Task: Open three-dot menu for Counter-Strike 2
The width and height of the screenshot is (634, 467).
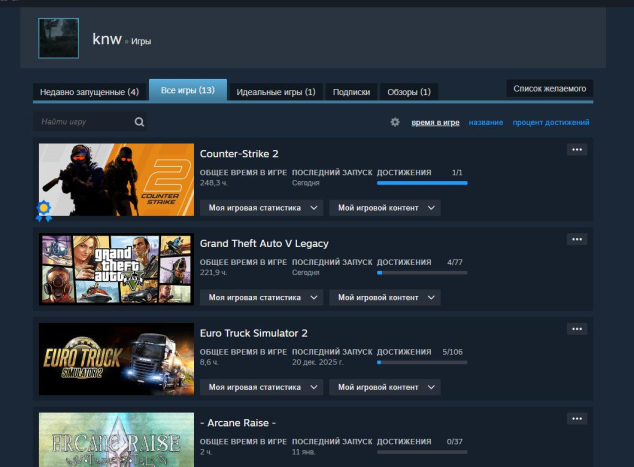Action: pos(577,150)
